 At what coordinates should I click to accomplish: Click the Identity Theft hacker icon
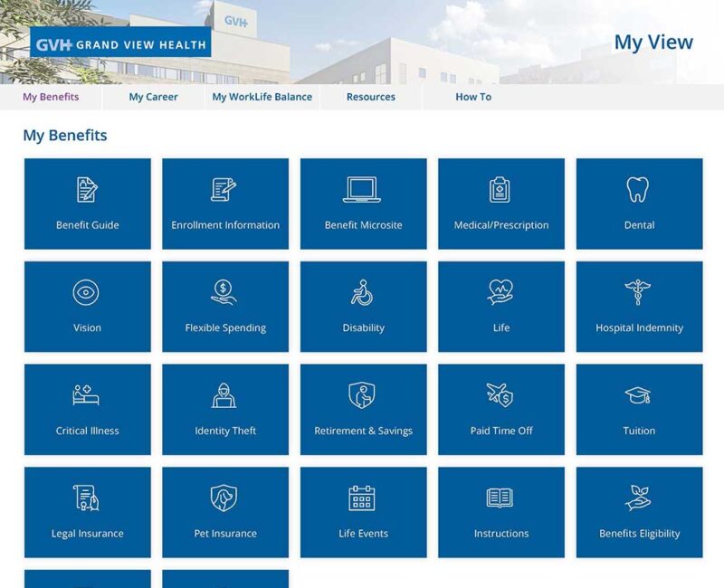[x=224, y=395]
